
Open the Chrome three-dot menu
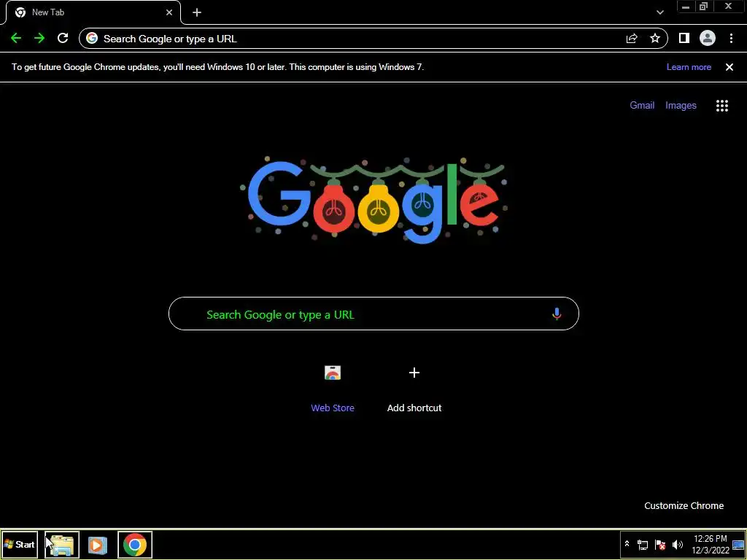point(731,39)
